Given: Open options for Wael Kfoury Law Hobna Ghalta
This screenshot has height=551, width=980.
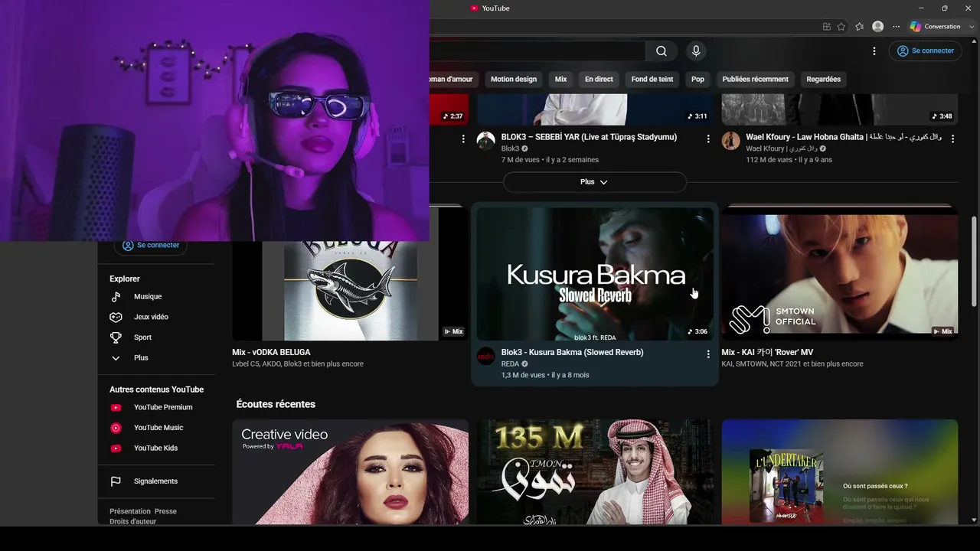Looking at the screenshot, I should point(953,139).
